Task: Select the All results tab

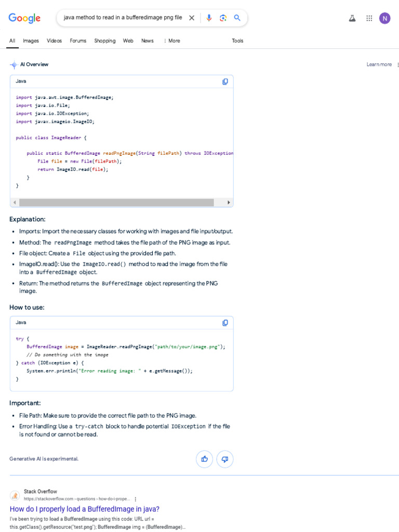Action: [12, 41]
